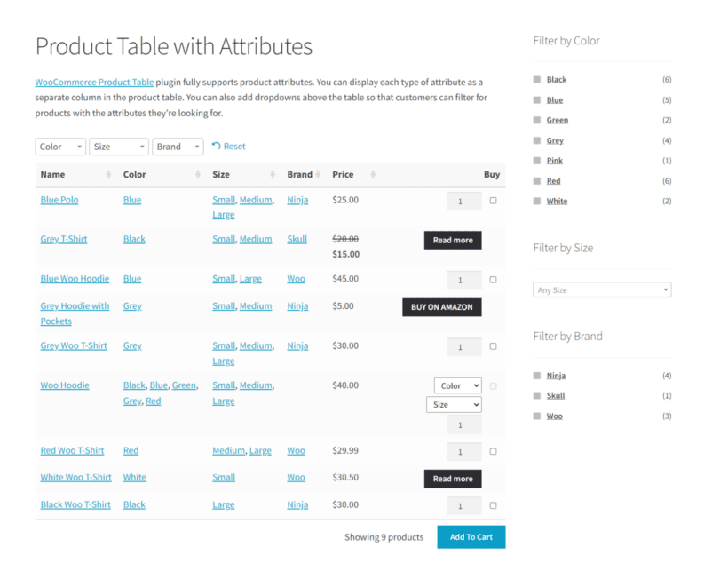Open the Blue Polo product page link
Viewport: 728px width, 579px height.
pos(59,200)
